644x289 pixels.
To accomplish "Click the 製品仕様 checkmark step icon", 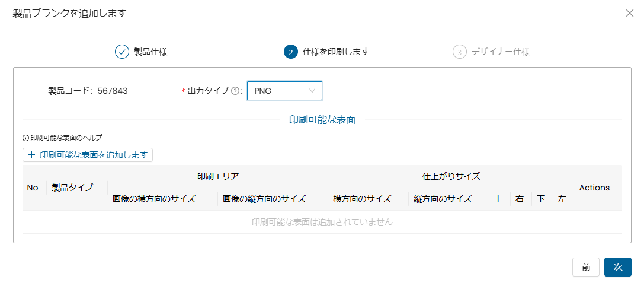I will pos(122,52).
